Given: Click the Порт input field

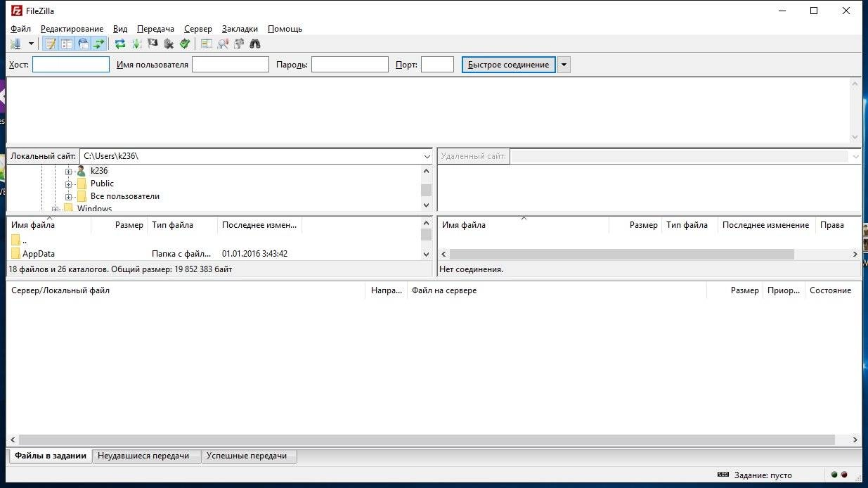Looking at the screenshot, I should 437,65.
